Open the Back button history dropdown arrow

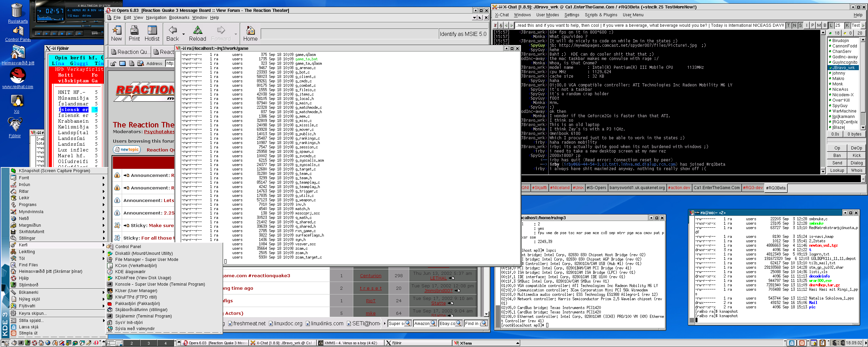pos(183,34)
